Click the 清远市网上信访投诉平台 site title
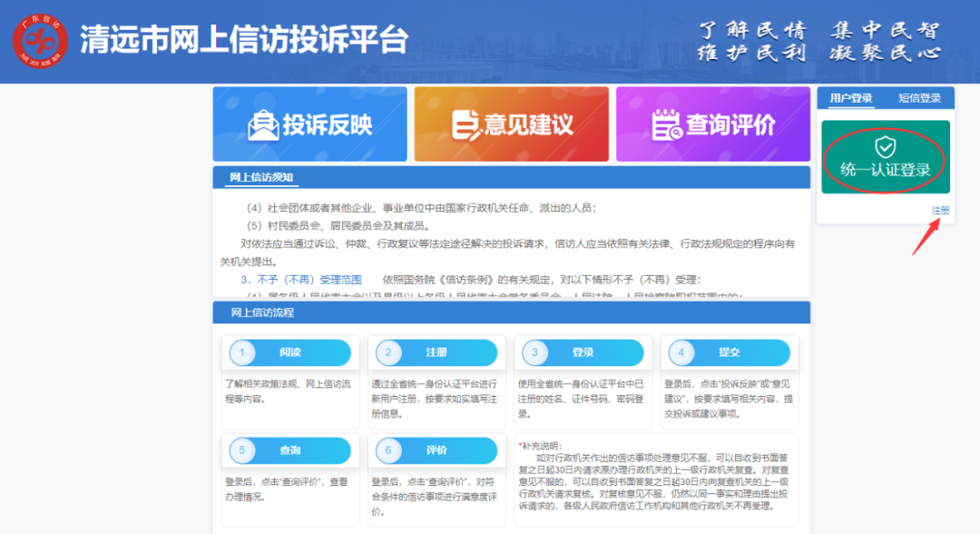The width and height of the screenshot is (980, 534). pyautogui.click(x=244, y=41)
